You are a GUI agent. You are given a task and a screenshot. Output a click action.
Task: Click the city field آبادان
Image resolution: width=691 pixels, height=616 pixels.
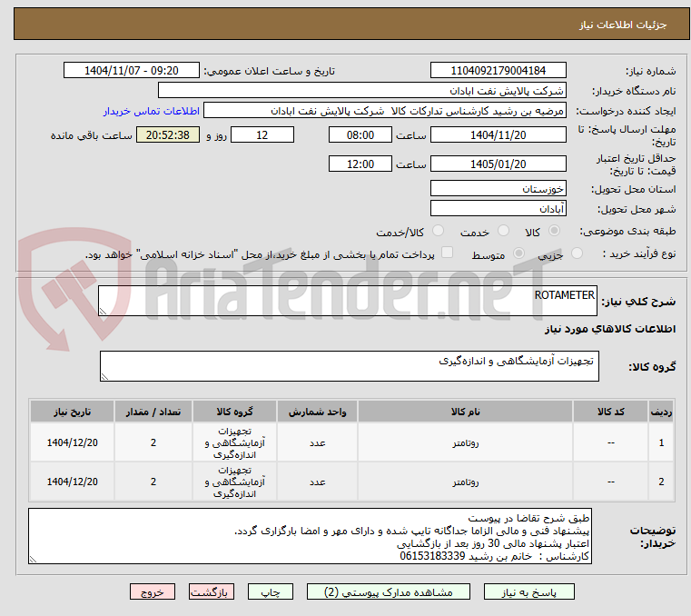point(498,209)
